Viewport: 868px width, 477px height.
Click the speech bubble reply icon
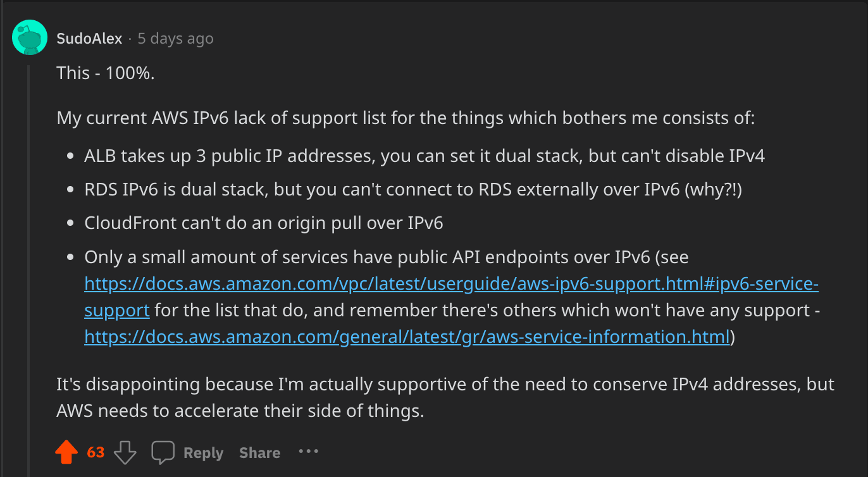163,452
